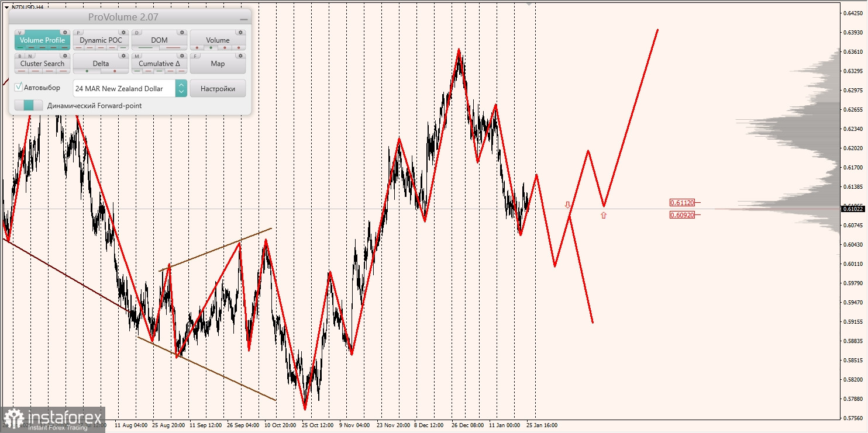Open Настройки settings button
This screenshot has height=433, width=868.
[218, 88]
